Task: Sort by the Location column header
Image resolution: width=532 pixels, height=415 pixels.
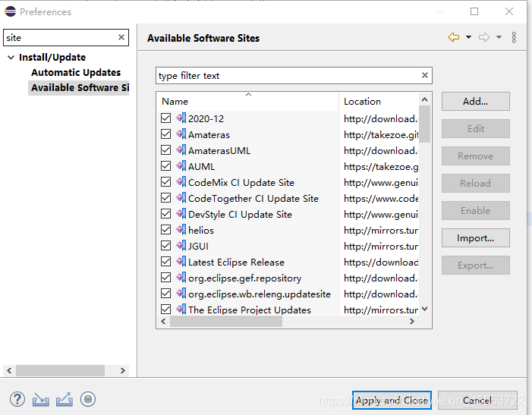Action: pos(379,102)
